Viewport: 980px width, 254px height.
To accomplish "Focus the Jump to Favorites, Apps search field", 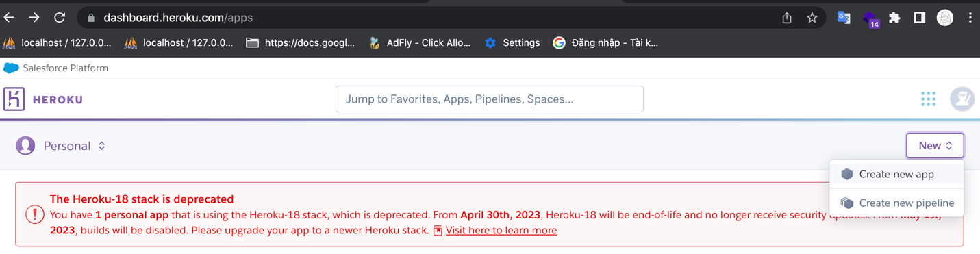I will 490,99.
